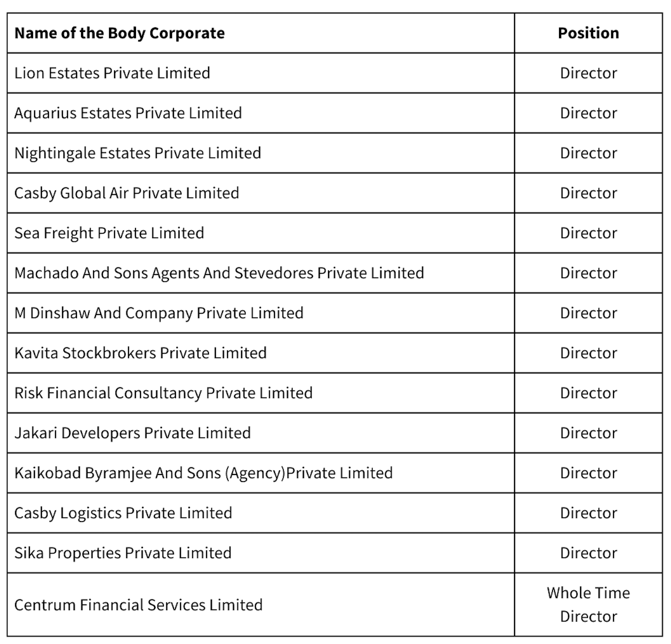Image resolution: width=671 pixels, height=644 pixels.
Task: Select the Lion Estates Private Limited cell
Action: point(112,73)
